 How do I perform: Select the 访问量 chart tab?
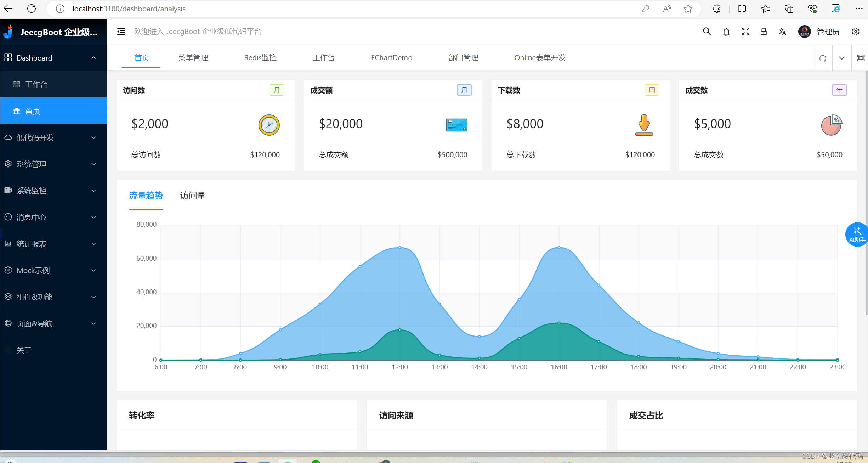click(193, 196)
